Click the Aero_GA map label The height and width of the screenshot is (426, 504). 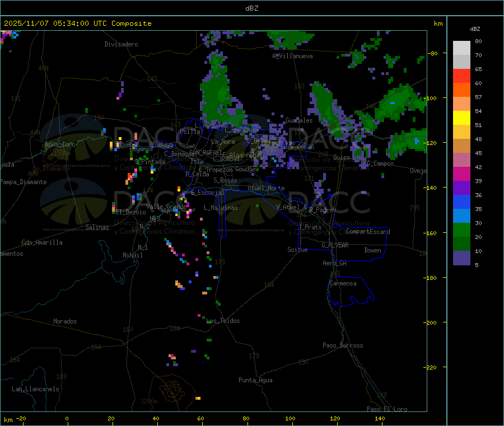[335, 263]
